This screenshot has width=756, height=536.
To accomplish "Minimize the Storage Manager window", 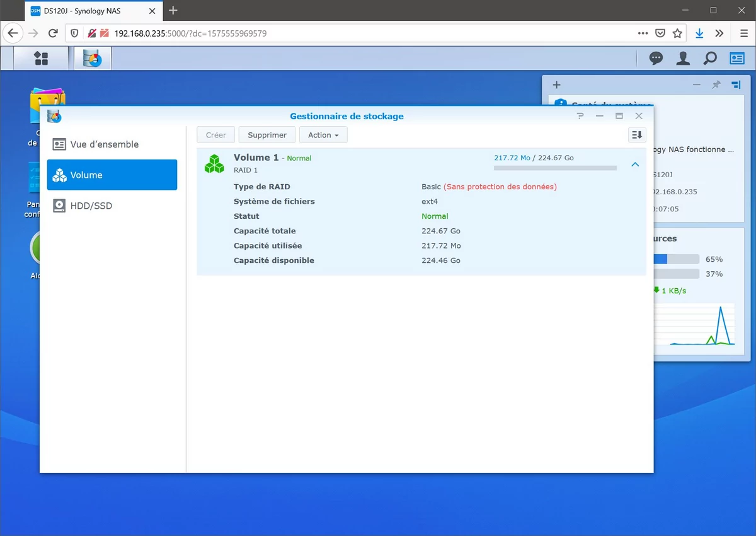I will [x=600, y=116].
